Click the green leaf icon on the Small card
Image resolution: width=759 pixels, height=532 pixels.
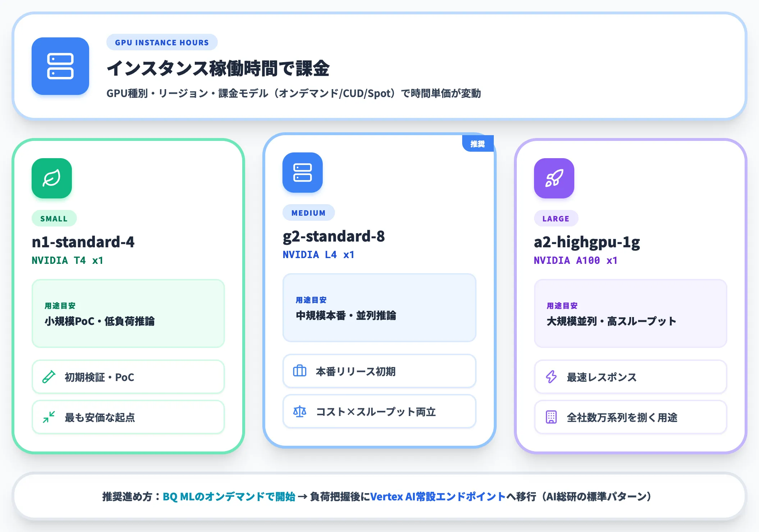52,178
